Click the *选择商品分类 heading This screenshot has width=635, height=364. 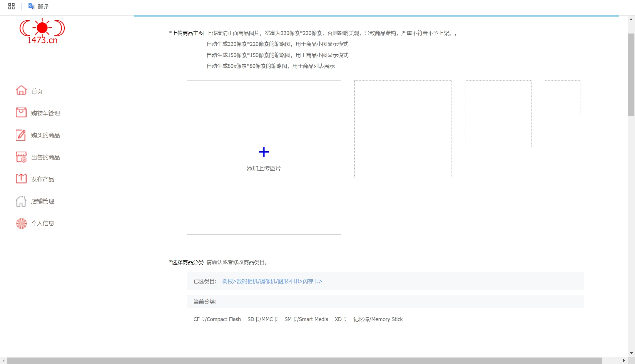tap(186, 262)
